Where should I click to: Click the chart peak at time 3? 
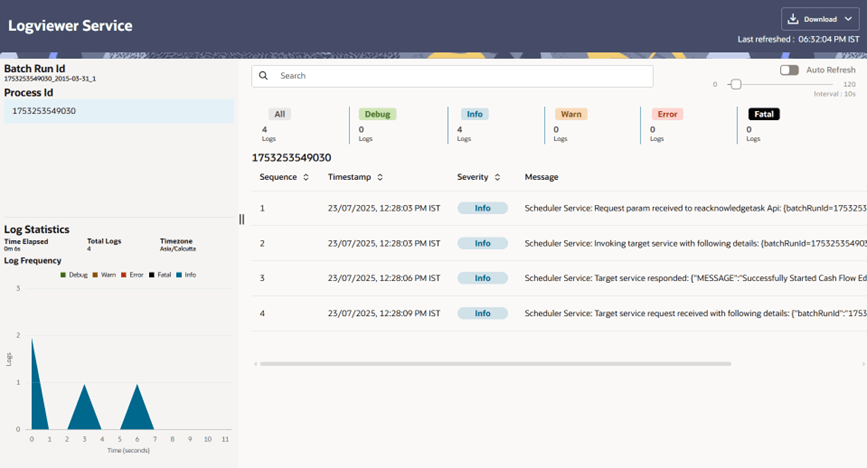[85, 385]
